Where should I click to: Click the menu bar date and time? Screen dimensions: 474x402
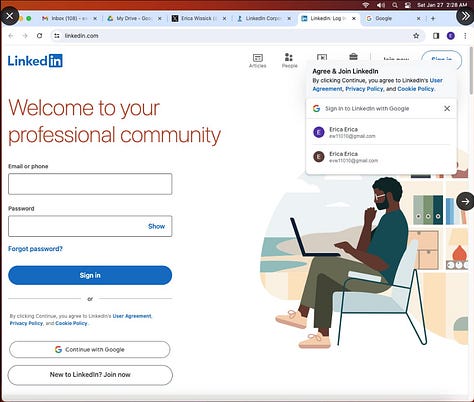coord(442,5)
